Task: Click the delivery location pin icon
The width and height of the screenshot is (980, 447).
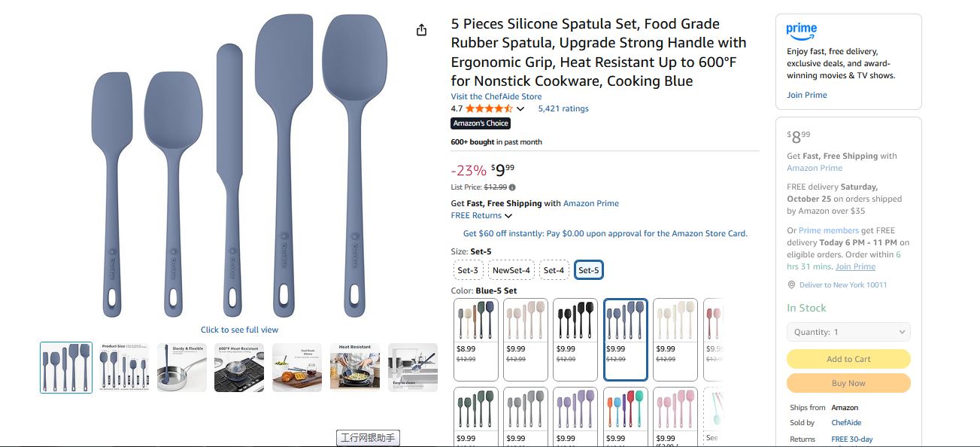Action: point(791,285)
